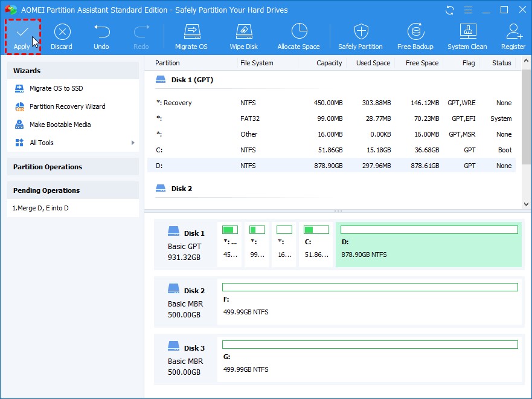Open Safely Partition feature

point(361,37)
